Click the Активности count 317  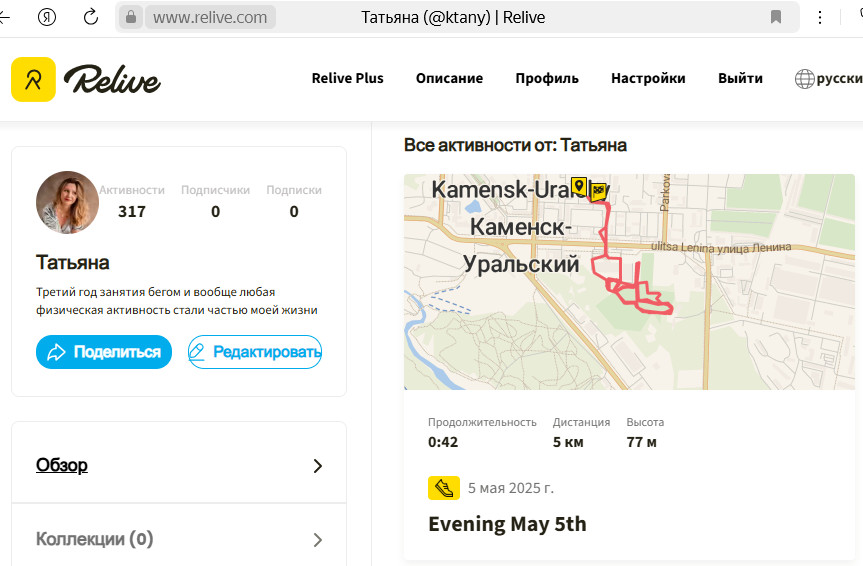[x=132, y=211]
